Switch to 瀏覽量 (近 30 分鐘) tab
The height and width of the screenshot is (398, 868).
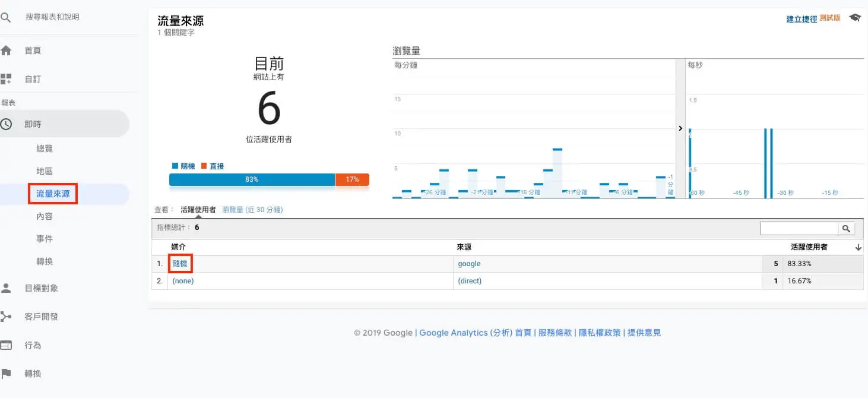pos(252,210)
